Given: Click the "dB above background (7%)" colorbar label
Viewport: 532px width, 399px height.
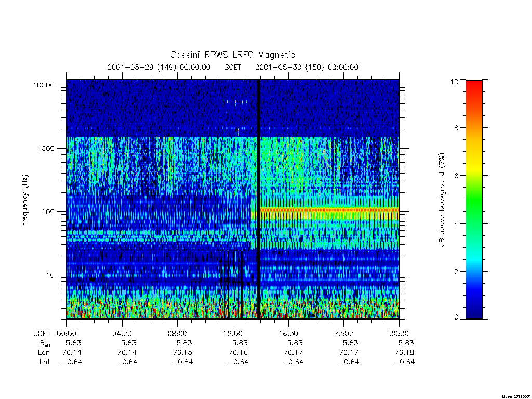Looking at the screenshot, I should tap(442, 199).
